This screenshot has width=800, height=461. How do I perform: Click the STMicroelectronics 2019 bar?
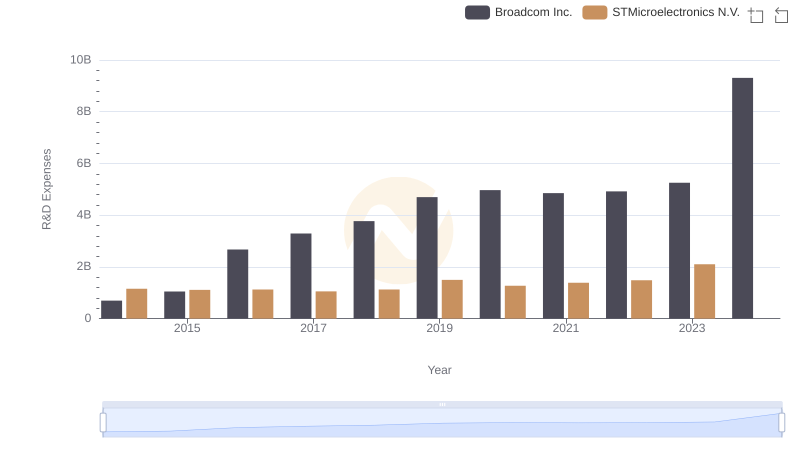click(452, 299)
